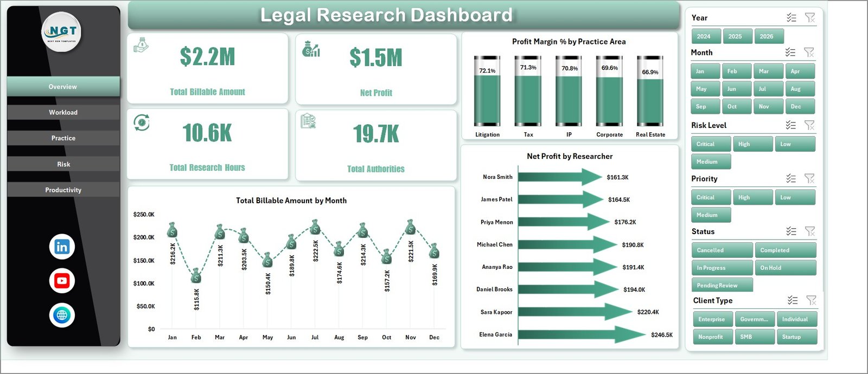Image resolution: width=868 pixels, height=374 pixels.
Task: Click the money bag marker for May
Action: 267,260
